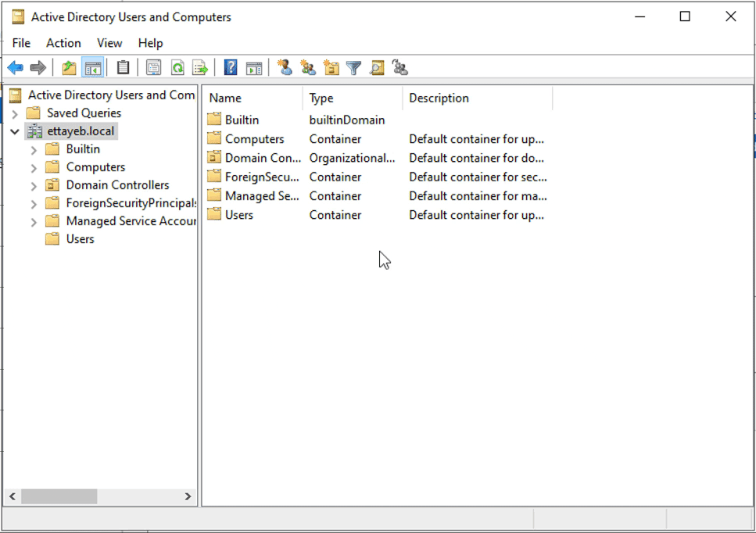756x533 pixels.
Task: Open Help using the blue question-mark icon
Action: coord(231,67)
